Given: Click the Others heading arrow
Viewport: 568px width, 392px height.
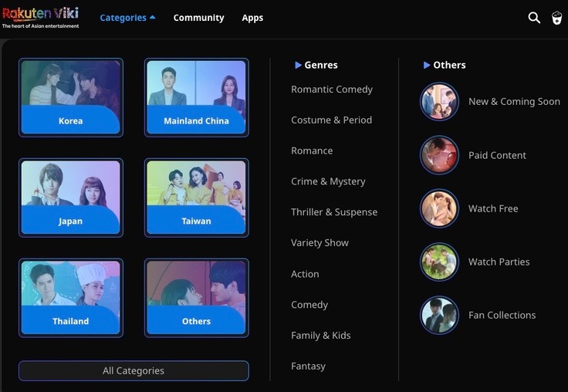Looking at the screenshot, I should [x=427, y=65].
